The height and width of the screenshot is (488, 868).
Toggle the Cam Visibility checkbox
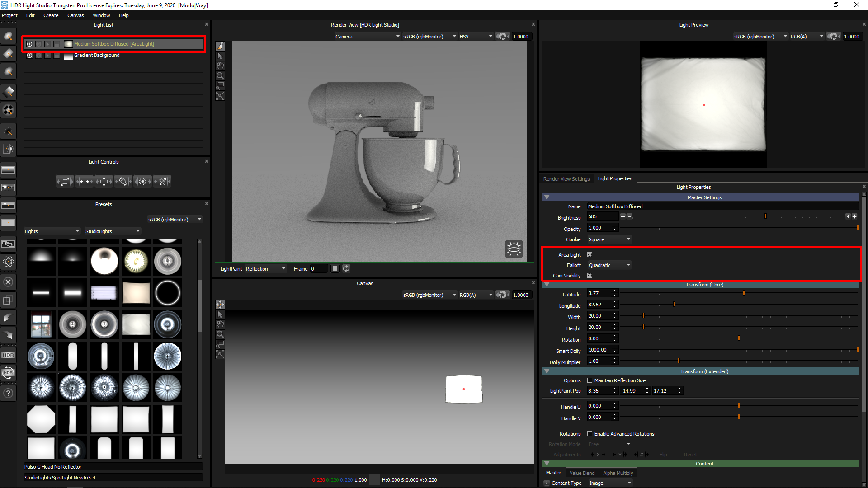(x=590, y=276)
